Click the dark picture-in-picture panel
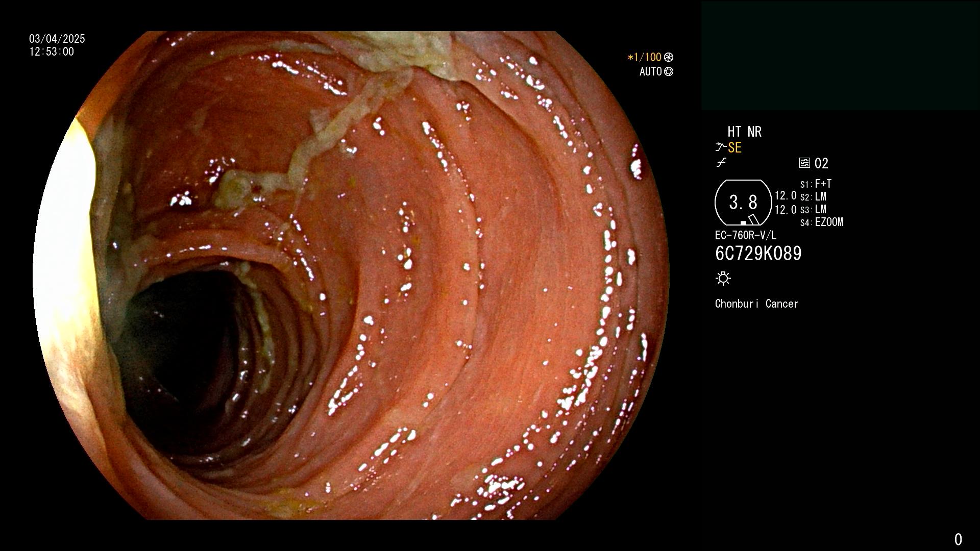Image resolution: width=980 pixels, height=551 pixels. tap(841, 56)
